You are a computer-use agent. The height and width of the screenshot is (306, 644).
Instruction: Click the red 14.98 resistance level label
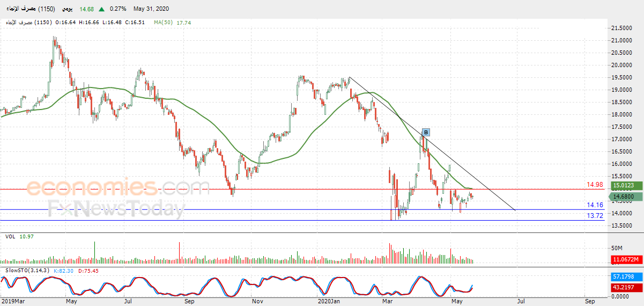click(x=595, y=185)
